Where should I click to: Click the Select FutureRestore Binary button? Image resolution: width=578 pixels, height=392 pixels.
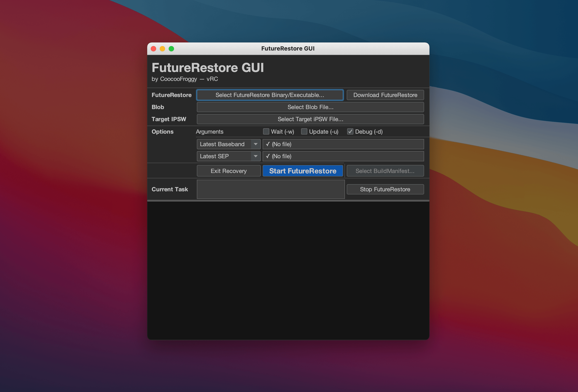[270, 95]
